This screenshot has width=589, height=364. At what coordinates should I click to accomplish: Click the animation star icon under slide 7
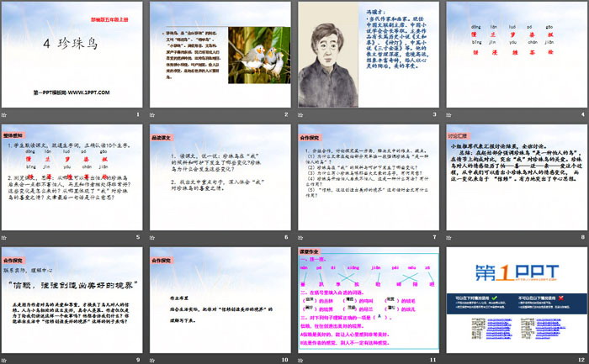(300, 238)
